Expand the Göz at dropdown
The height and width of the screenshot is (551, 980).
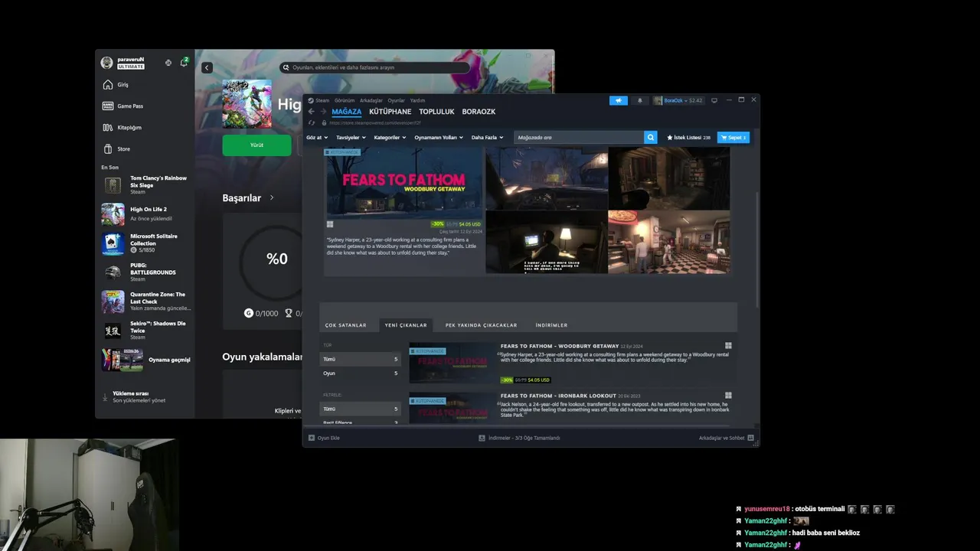(317, 138)
